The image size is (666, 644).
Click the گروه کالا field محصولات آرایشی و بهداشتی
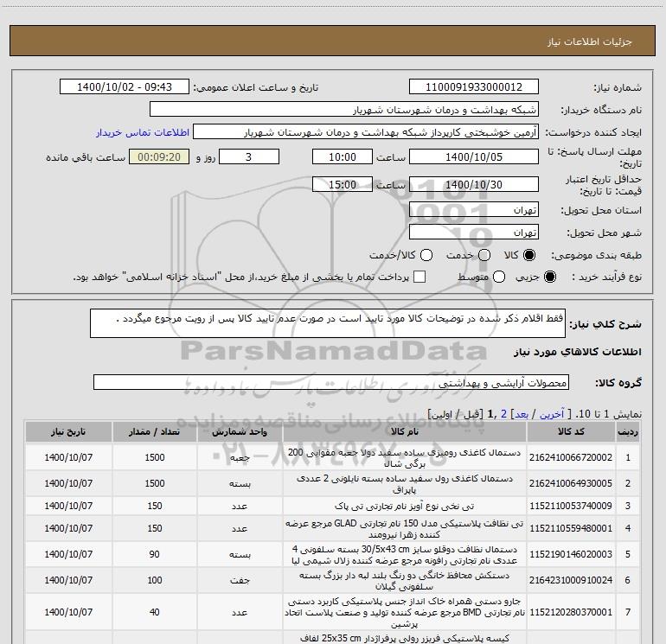[331, 382]
